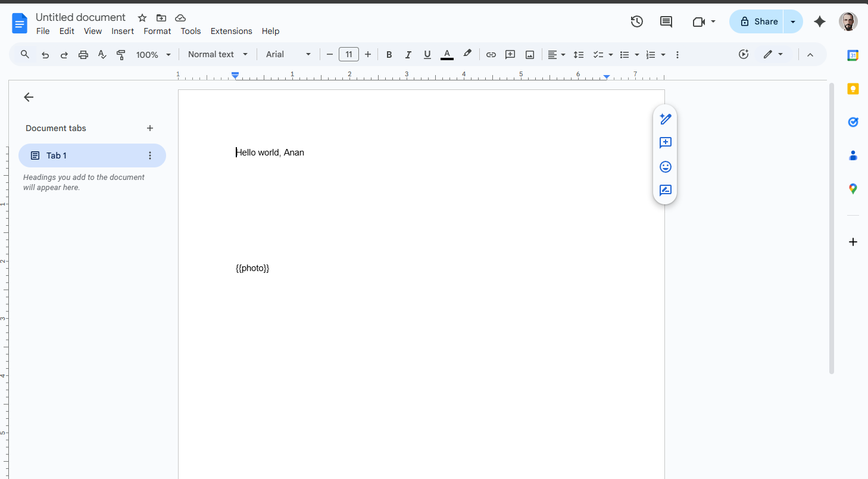Star the Untitled document
Viewport: 868px width, 479px height.
[142, 18]
